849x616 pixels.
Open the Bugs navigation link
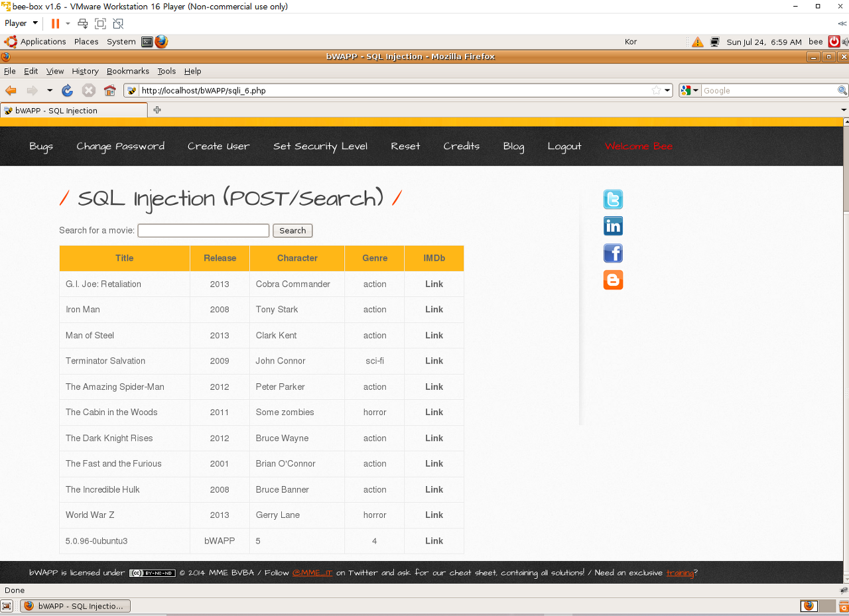(x=41, y=147)
